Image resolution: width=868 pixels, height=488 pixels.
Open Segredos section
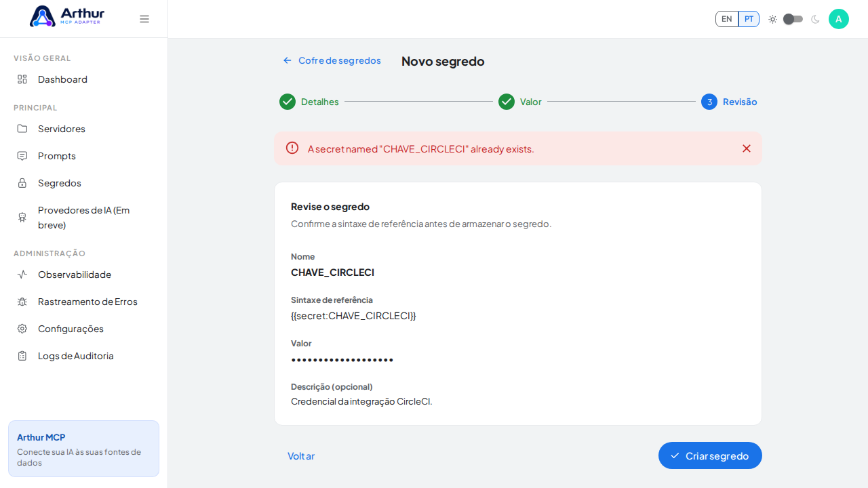pos(83,183)
